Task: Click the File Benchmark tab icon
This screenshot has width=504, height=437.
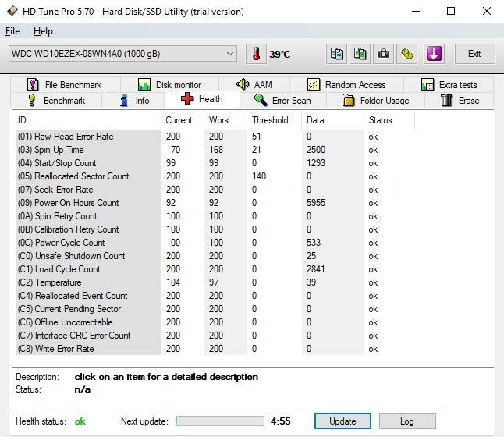Action: click(33, 84)
